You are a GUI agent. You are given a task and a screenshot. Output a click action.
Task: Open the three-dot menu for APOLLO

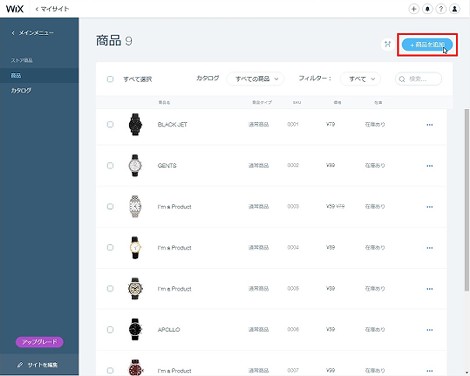[x=430, y=330]
